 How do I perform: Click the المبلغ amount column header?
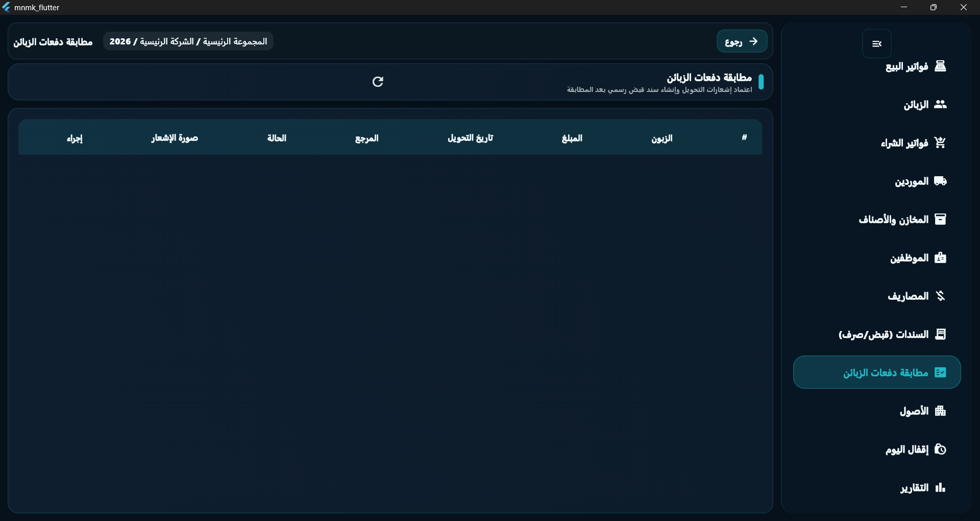coord(572,138)
